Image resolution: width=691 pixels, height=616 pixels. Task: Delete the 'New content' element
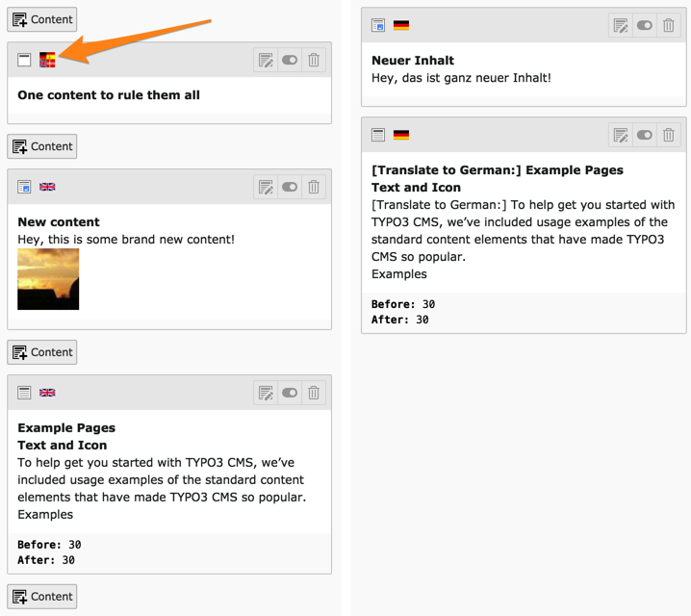click(x=314, y=187)
